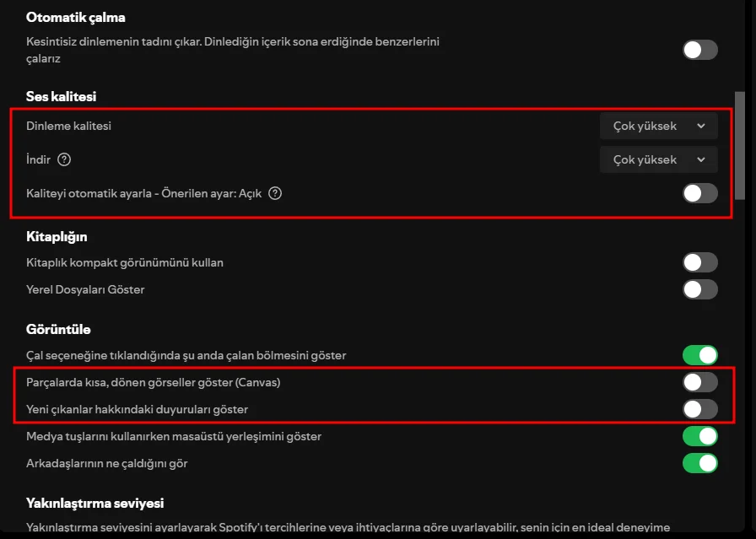Turn off Arkadaşlarının ne çaldığını gör
Viewport: 756px width, 539px height.
tap(699, 463)
